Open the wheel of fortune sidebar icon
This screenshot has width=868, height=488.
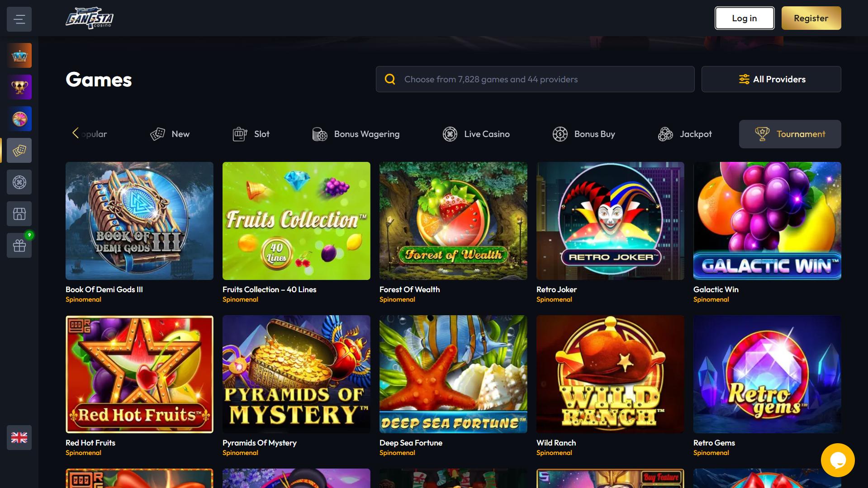point(19,119)
